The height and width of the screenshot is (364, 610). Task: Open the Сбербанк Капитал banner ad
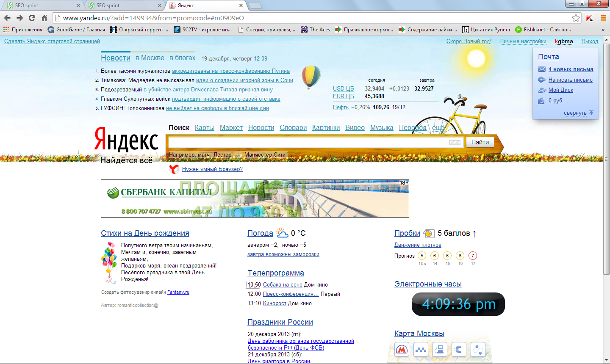pyautogui.click(x=255, y=199)
